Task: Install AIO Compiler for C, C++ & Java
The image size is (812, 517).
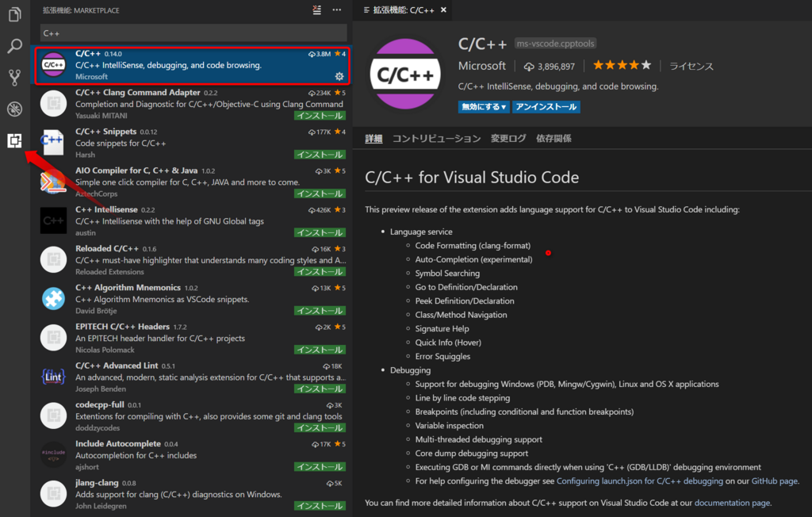Action: pyautogui.click(x=320, y=193)
